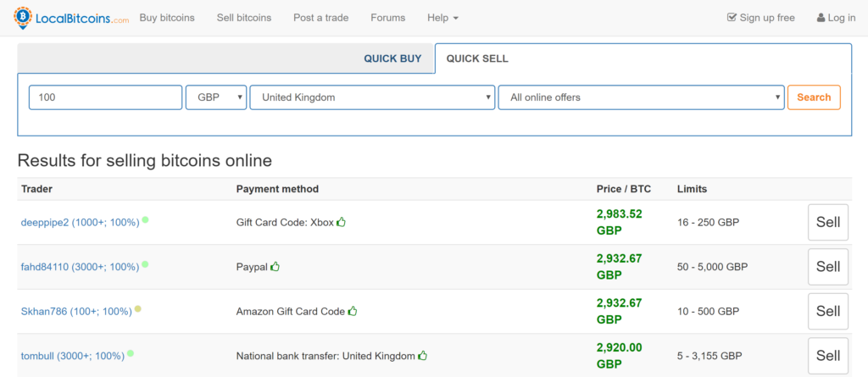
Task: Click thumbs-up icon next to Gift Card Code: Xbox
Action: coord(341,222)
